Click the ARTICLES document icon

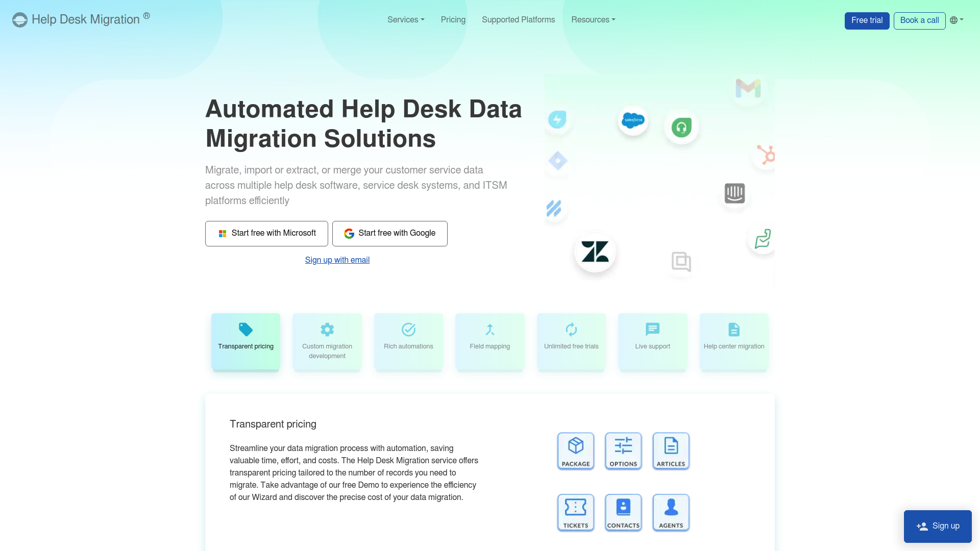pyautogui.click(x=671, y=451)
